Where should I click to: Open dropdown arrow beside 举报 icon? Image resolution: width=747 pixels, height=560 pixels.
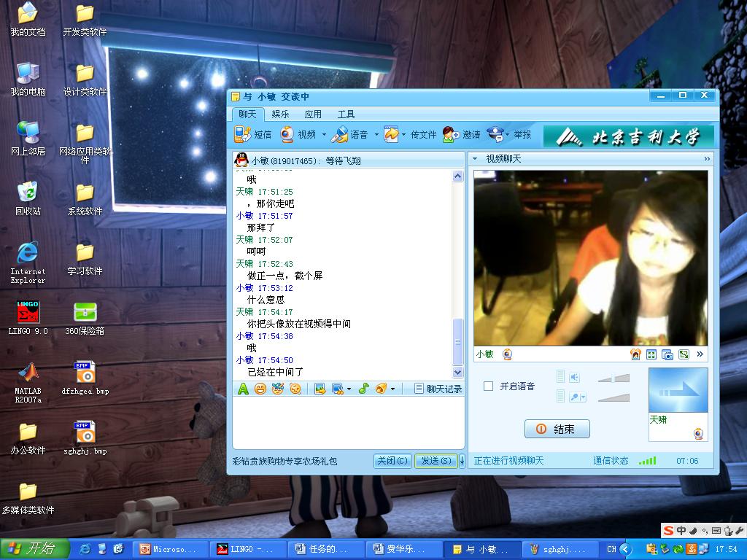tap(508, 135)
